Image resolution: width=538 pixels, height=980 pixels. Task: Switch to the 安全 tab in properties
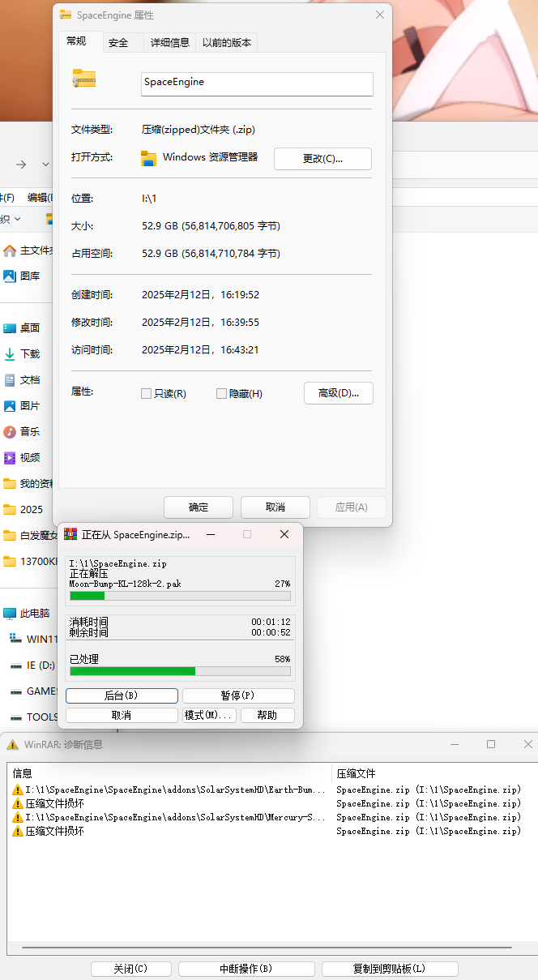[x=119, y=43]
